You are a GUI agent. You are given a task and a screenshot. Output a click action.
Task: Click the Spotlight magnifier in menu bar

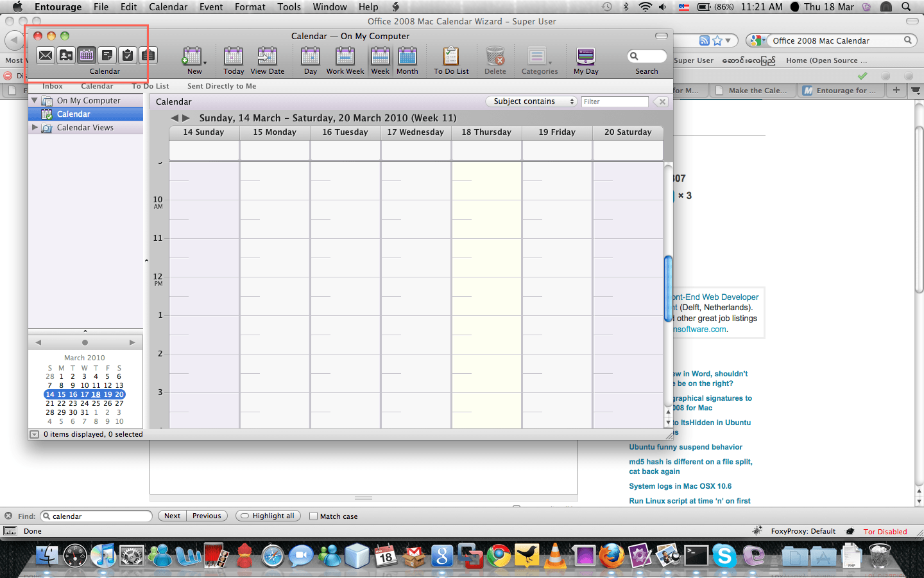pyautogui.click(x=906, y=6)
